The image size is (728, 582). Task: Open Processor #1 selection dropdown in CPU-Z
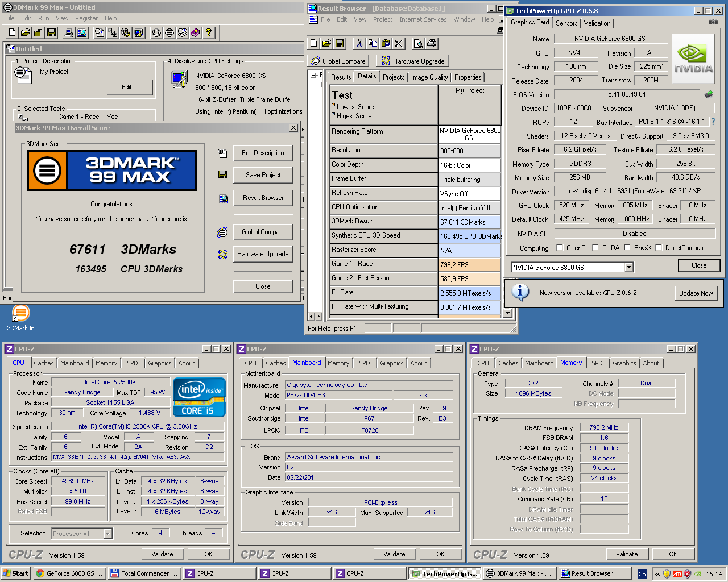(x=107, y=534)
